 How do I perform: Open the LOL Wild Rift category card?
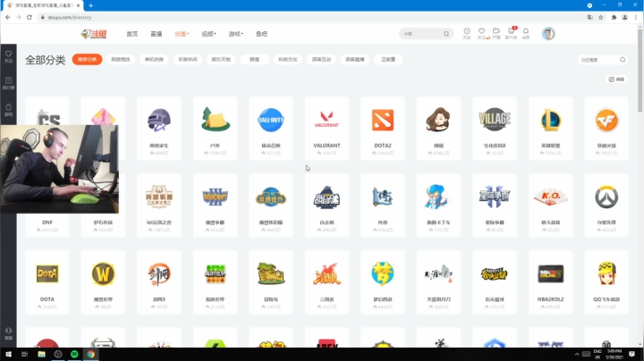click(x=159, y=206)
